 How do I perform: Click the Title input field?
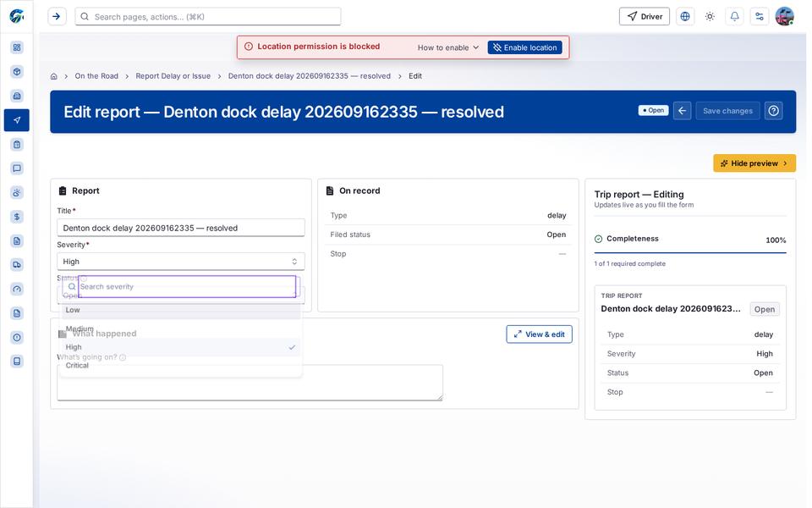pos(181,228)
